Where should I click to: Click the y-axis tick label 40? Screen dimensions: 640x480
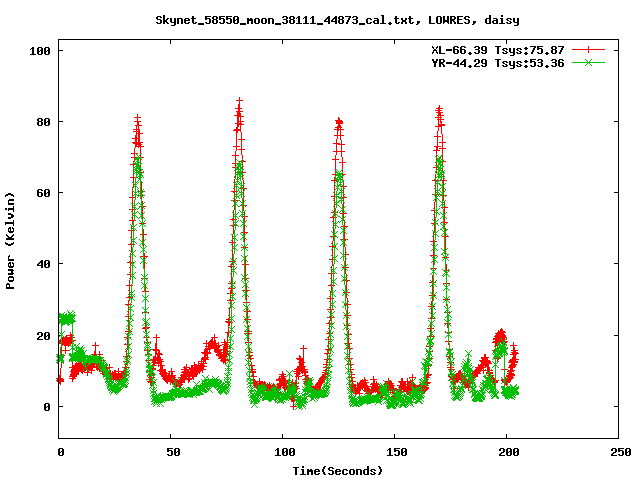(x=43, y=264)
